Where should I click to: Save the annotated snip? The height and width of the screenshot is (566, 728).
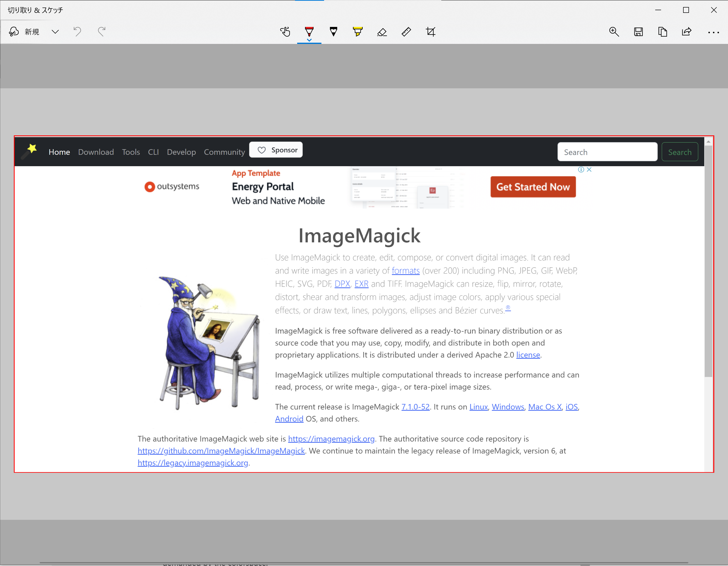(639, 32)
